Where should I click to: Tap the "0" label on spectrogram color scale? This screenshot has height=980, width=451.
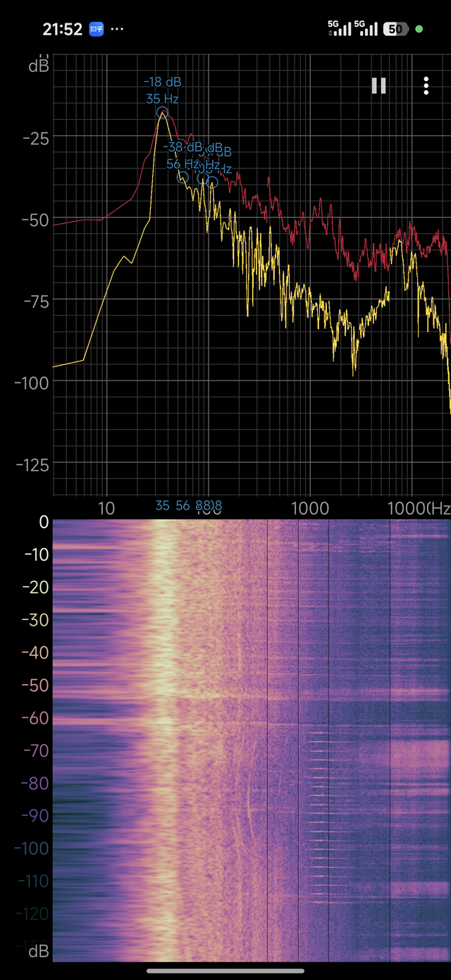44,522
